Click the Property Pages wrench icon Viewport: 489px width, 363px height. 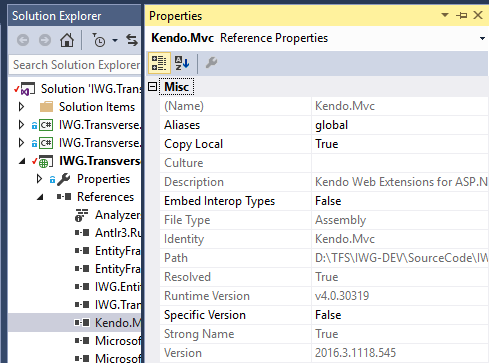pyautogui.click(x=211, y=63)
